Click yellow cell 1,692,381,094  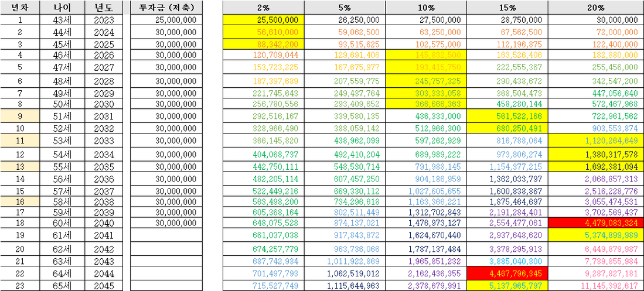596,167
